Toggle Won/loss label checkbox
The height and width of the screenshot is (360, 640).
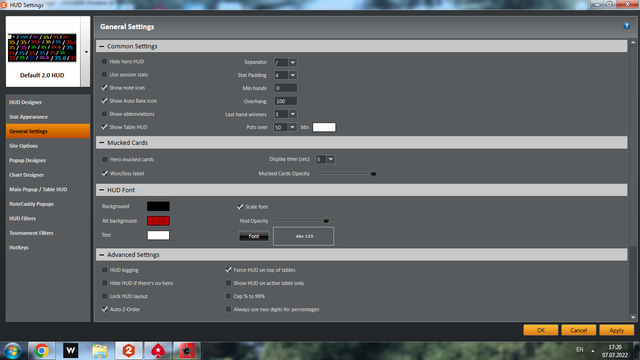pos(104,173)
